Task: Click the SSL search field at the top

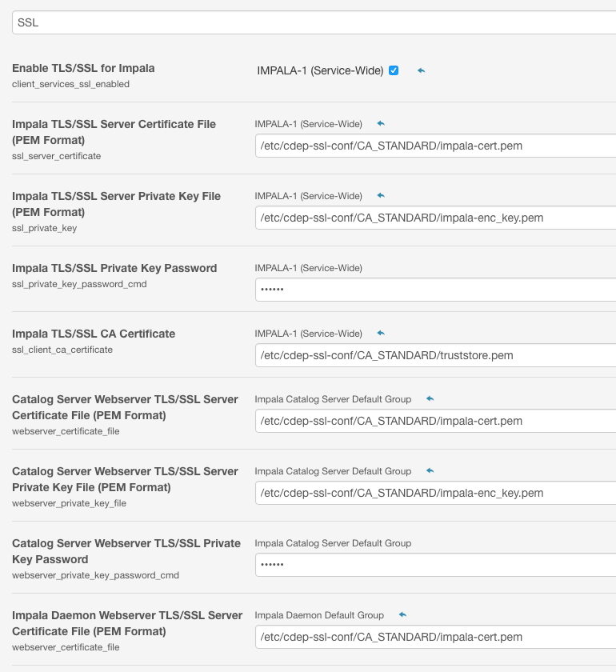Action: click(x=314, y=23)
